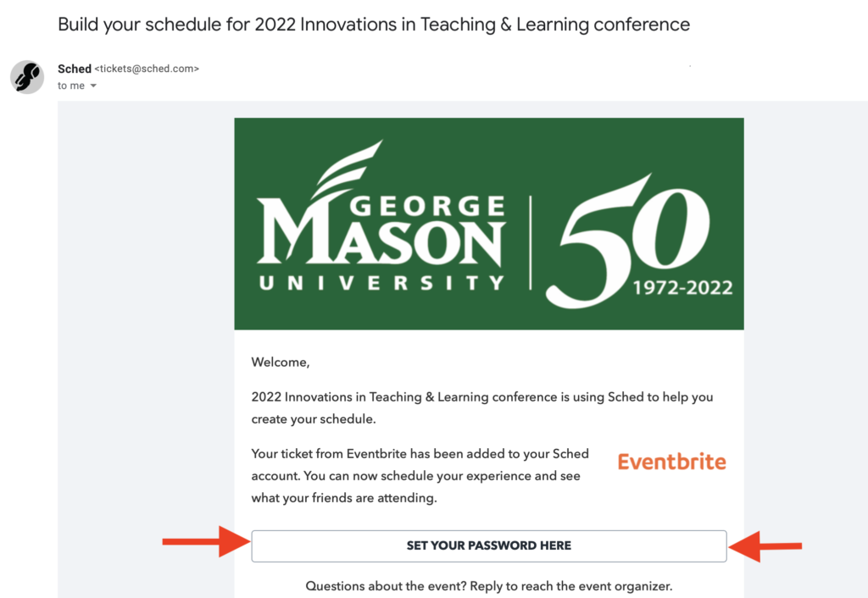Click the SET YOUR PASSWORD HERE button

pyautogui.click(x=489, y=546)
